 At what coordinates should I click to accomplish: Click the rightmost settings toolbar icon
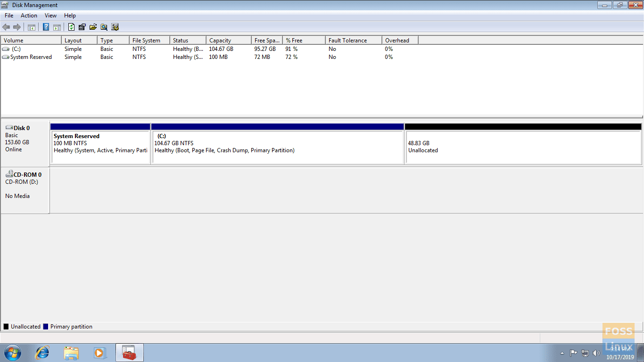(115, 27)
